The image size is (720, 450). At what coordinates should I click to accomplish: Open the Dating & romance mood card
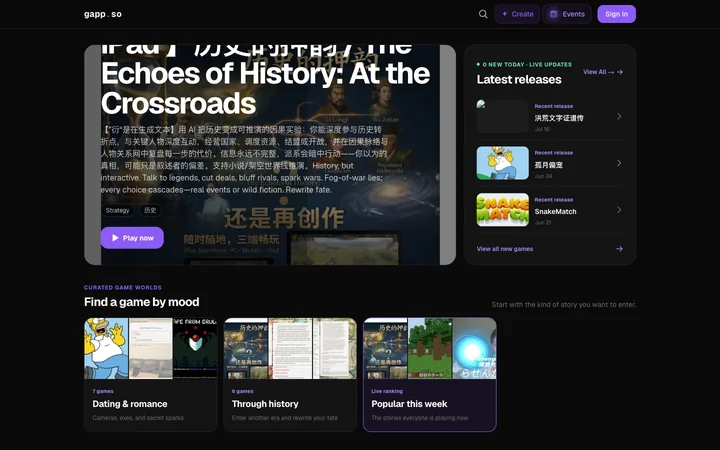[151, 374]
